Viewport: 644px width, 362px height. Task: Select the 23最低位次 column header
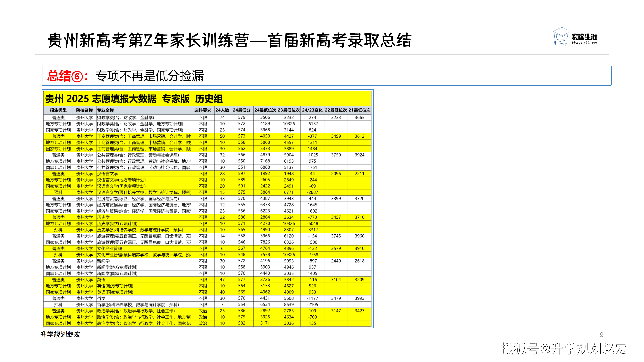[289, 110]
